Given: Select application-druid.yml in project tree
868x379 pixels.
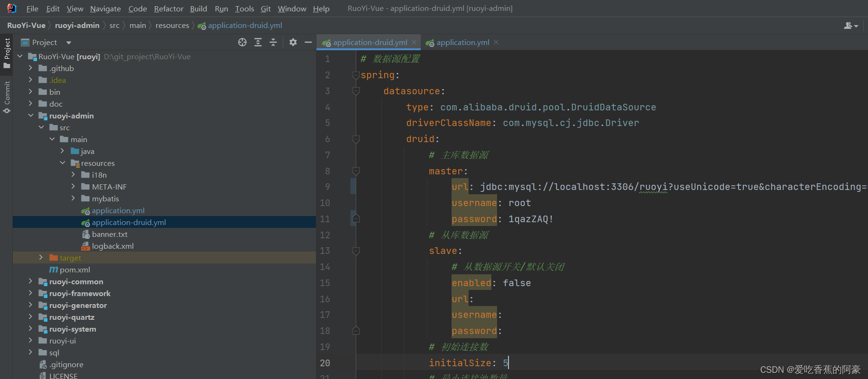Looking at the screenshot, I should (164, 222).
